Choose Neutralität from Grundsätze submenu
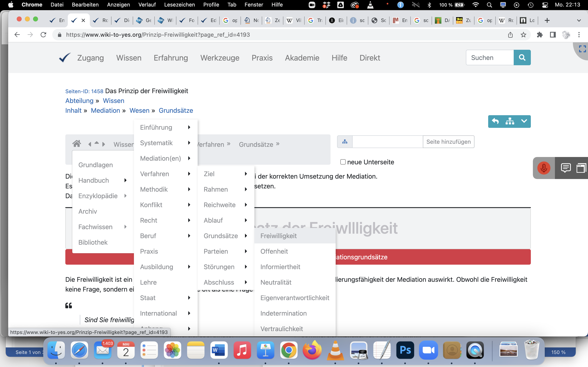The width and height of the screenshot is (588, 367). coord(276,282)
